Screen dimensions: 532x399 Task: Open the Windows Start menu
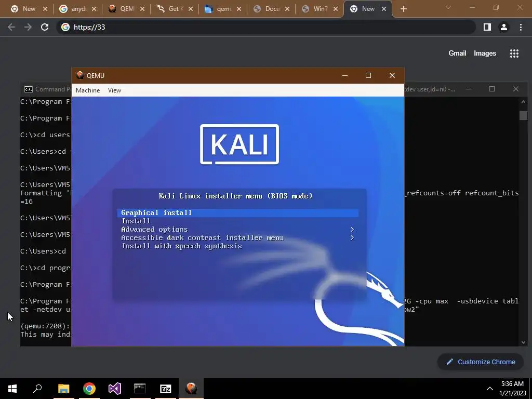(x=12, y=389)
